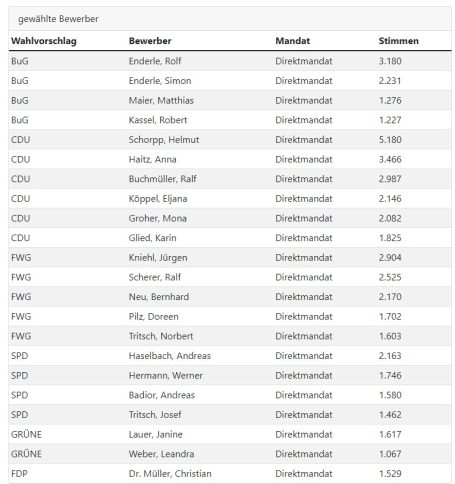The height and width of the screenshot is (484, 455).
Task: Click the Mandat column header
Action: coord(292,41)
